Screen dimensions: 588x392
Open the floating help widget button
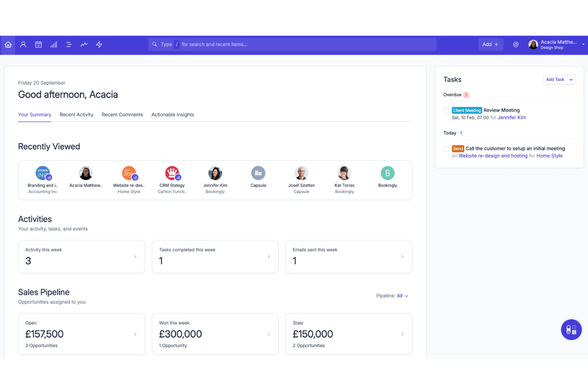pos(571,330)
